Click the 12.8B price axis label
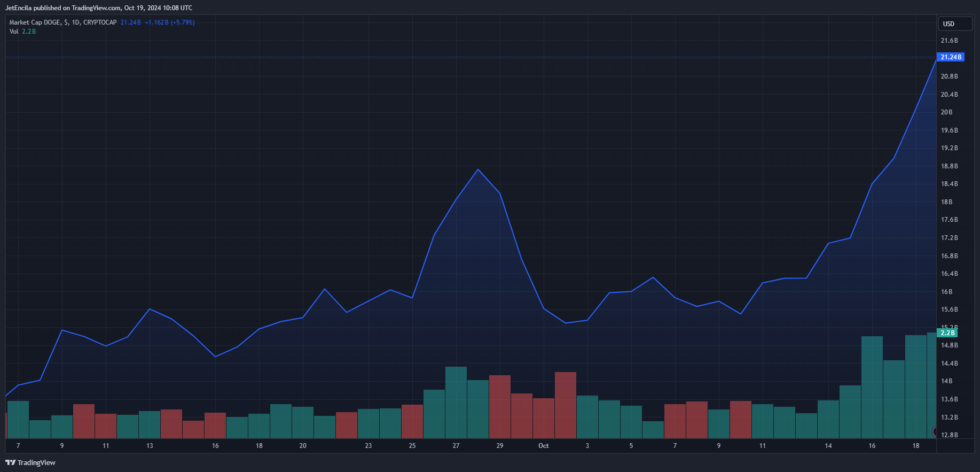The width and height of the screenshot is (980, 472). 950,435
